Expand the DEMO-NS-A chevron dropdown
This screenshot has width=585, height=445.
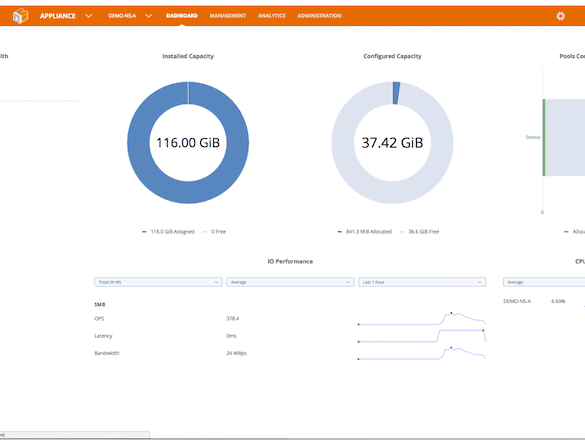[148, 16]
